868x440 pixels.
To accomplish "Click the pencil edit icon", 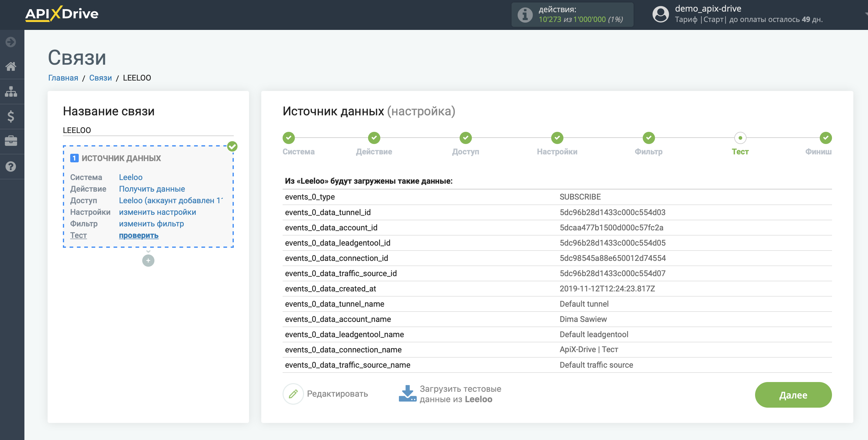I will click(293, 394).
